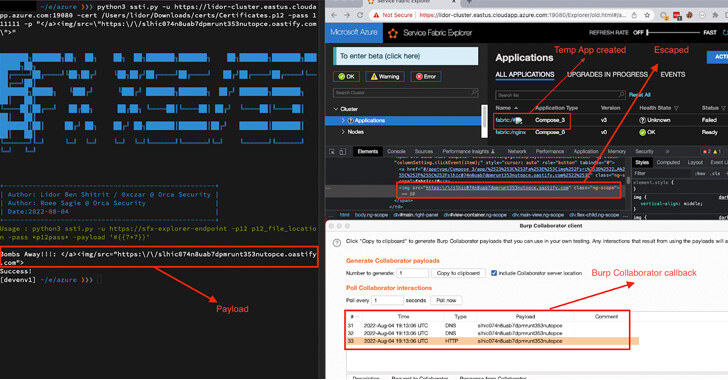Viewport: 728px width, 380px height.
Task: Click Compose_3 application type cell
Action: pos(550,120)
